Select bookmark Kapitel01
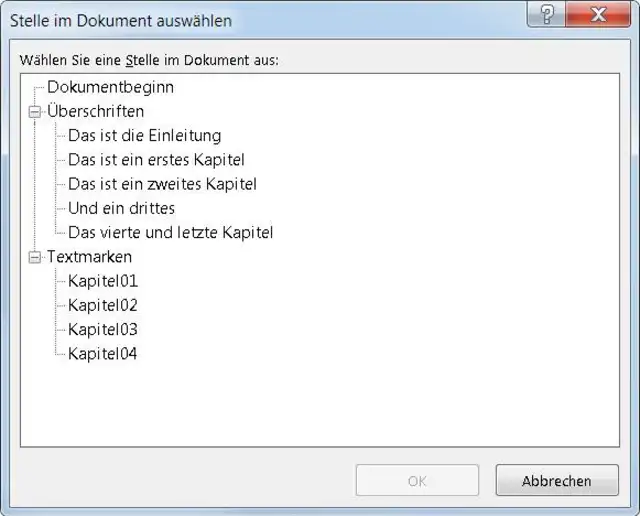Viewport: 640px width, 516px height. pos(102,281)
